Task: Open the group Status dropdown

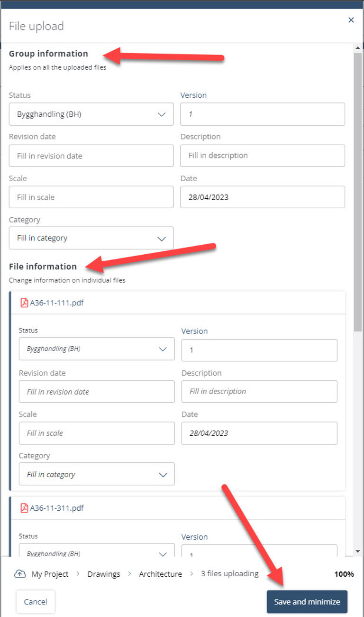Action: [91, 114]
